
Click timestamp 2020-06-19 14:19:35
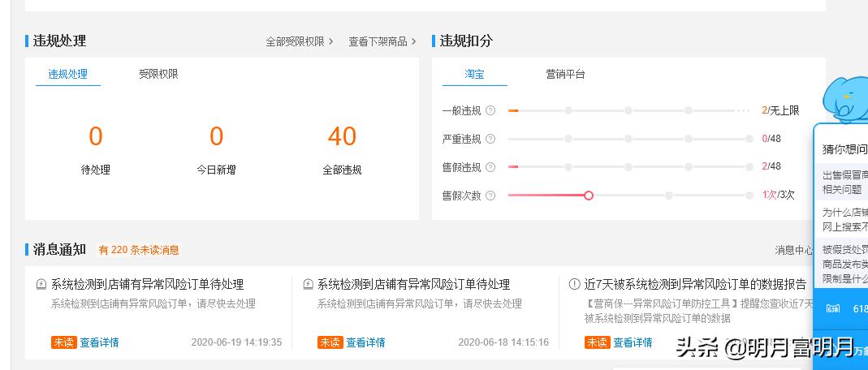(236, 342)
